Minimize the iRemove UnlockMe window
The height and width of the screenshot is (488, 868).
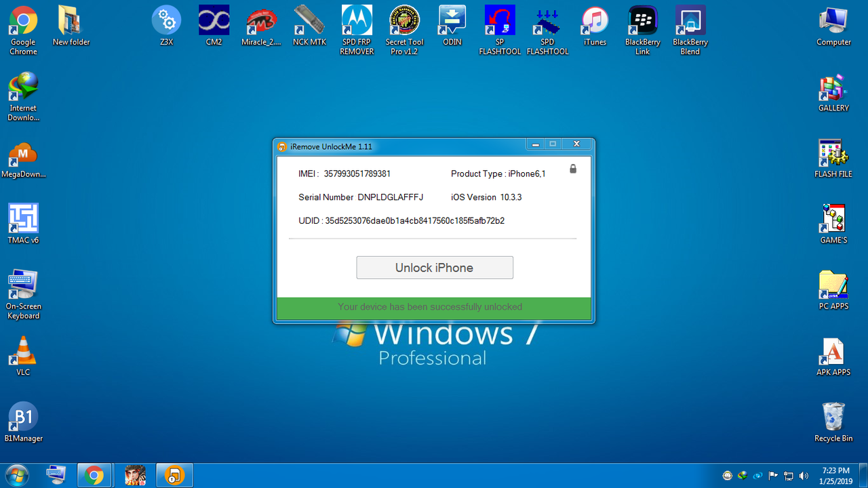click(536, 144)
